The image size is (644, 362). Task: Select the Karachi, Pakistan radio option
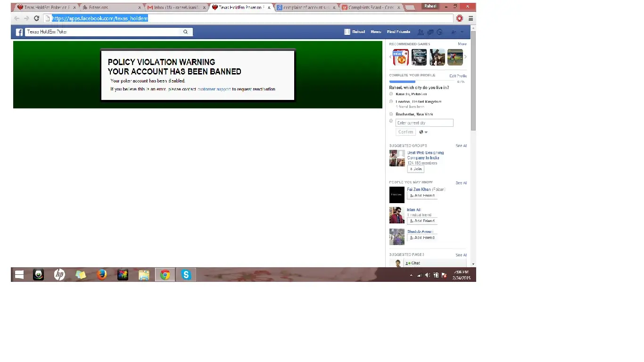tap(391, 94)
